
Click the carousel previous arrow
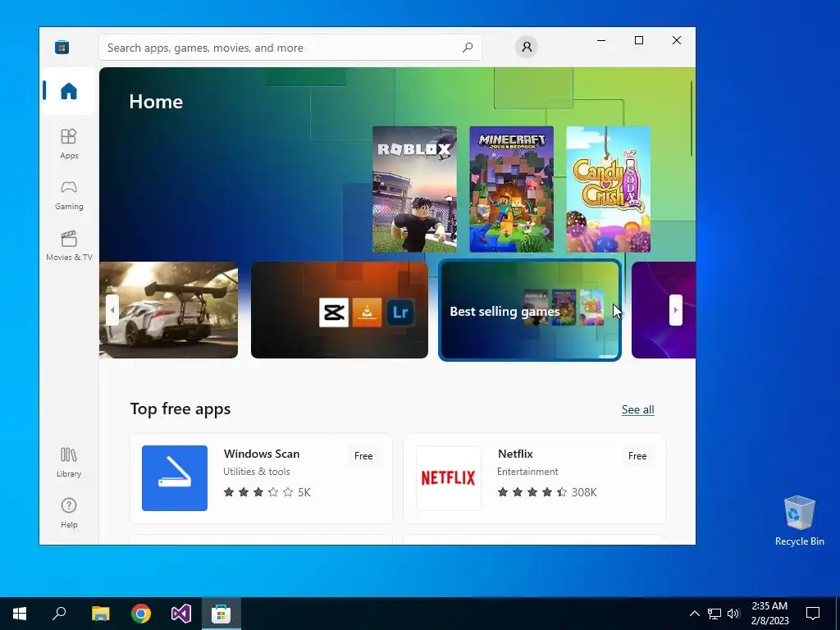tap(112, 309)
